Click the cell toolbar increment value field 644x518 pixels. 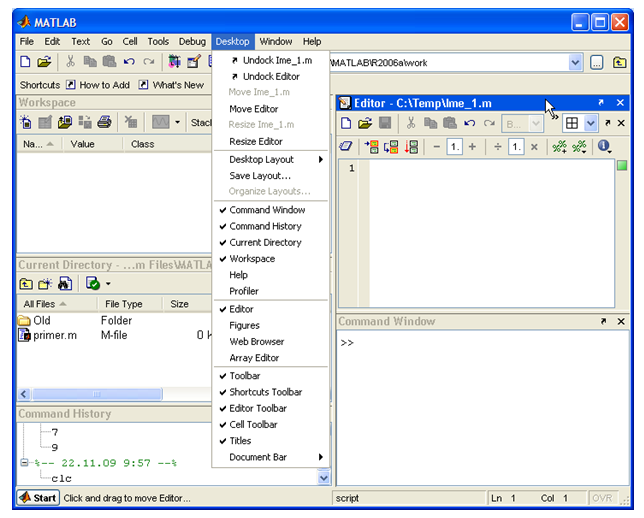tap(455, 147)
